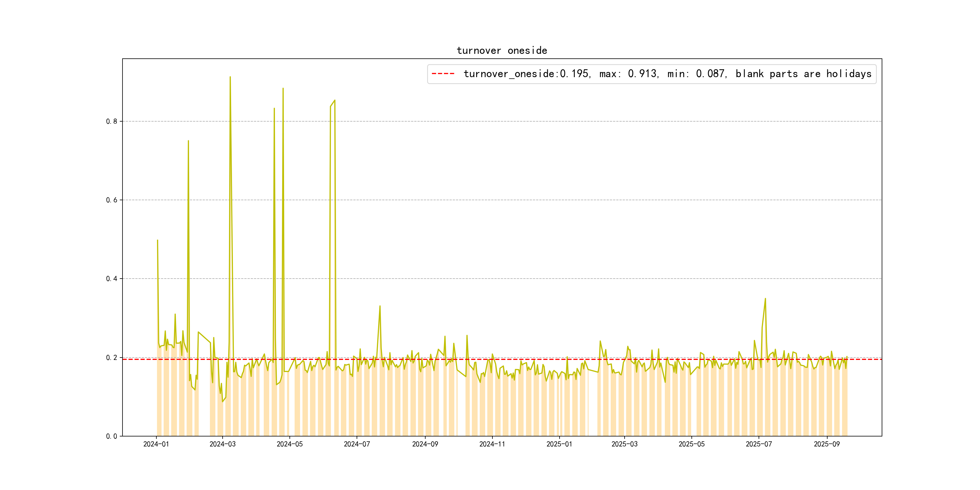Click the x-axis label 2024-03
980x490 pixels.
click(x=223, y=444)
